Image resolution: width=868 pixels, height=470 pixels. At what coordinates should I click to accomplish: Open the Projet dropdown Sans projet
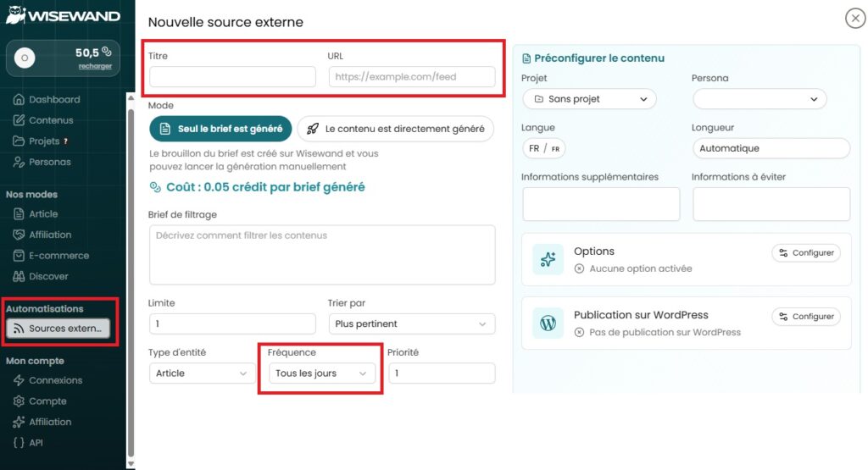(590, 99)
